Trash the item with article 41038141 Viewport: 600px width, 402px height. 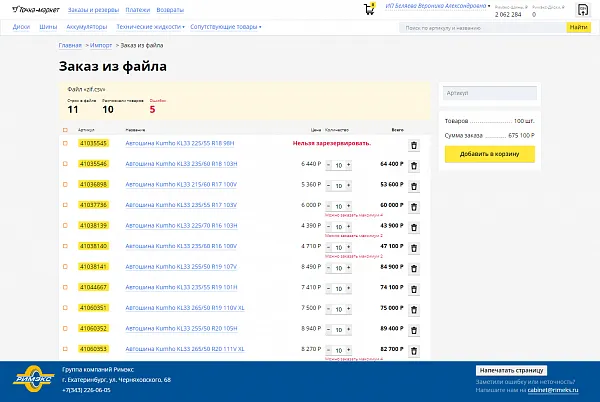414,267
